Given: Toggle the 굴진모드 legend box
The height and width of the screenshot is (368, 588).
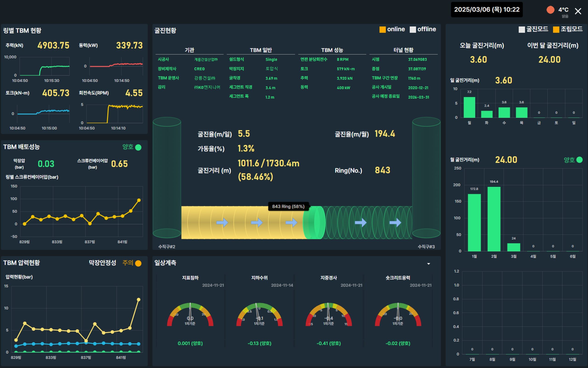Looking at the screenshot, I should pyautogui.click(x=522, y=29).
